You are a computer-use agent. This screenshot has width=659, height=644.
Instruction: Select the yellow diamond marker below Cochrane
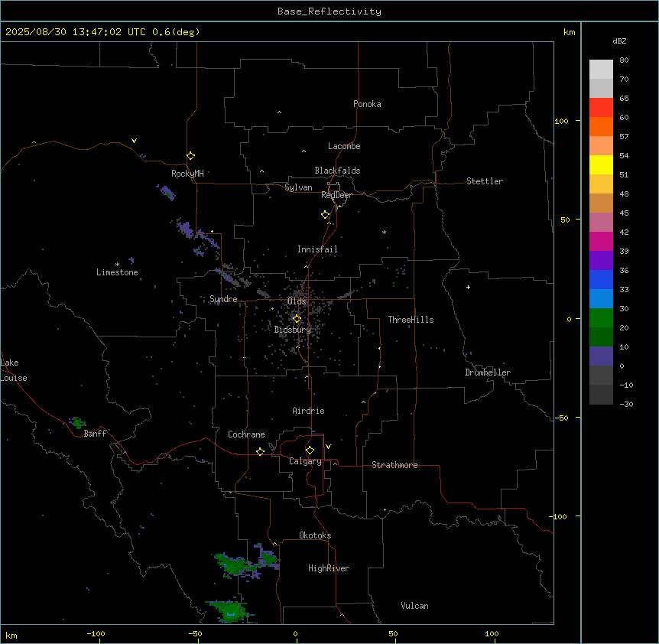(x=260, y=451)
